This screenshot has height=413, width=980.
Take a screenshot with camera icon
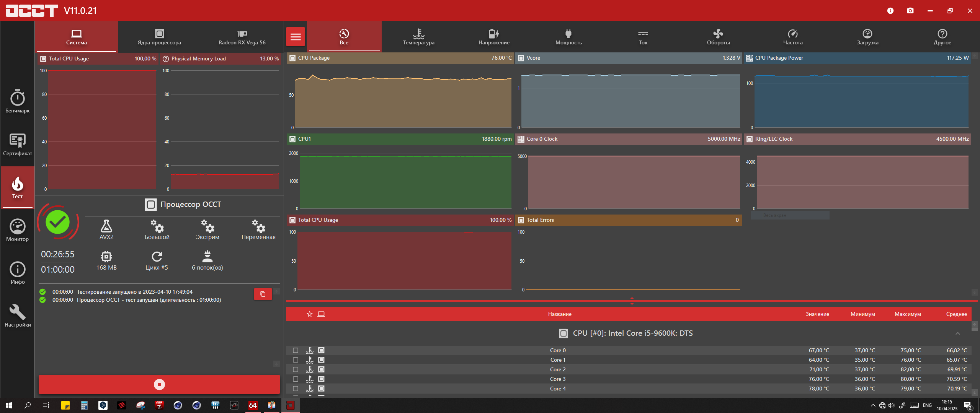(x=910, y=11)
